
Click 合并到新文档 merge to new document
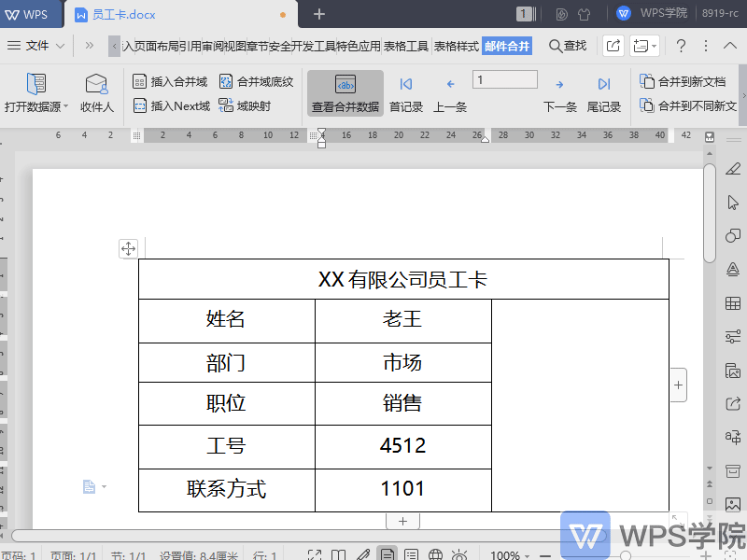[683, 82]
